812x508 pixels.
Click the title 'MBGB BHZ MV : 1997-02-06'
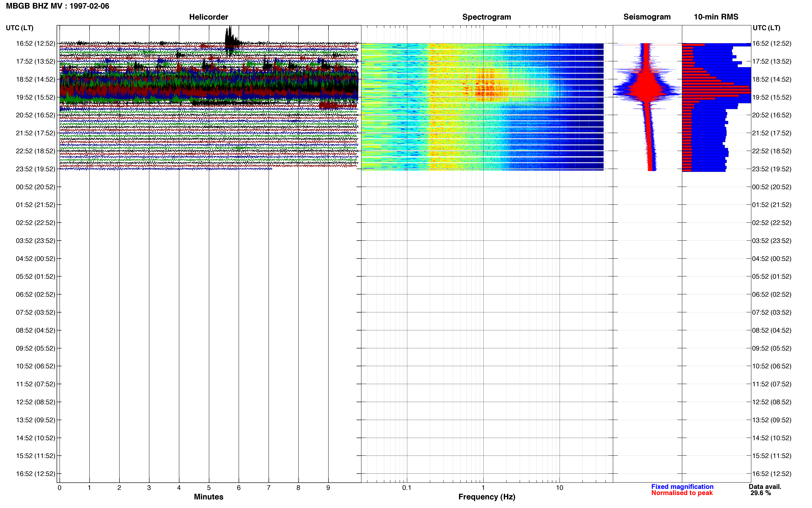[57, 6]
